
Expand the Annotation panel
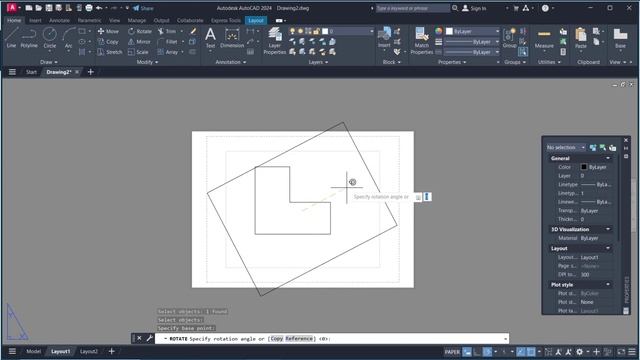coord(231,62)
